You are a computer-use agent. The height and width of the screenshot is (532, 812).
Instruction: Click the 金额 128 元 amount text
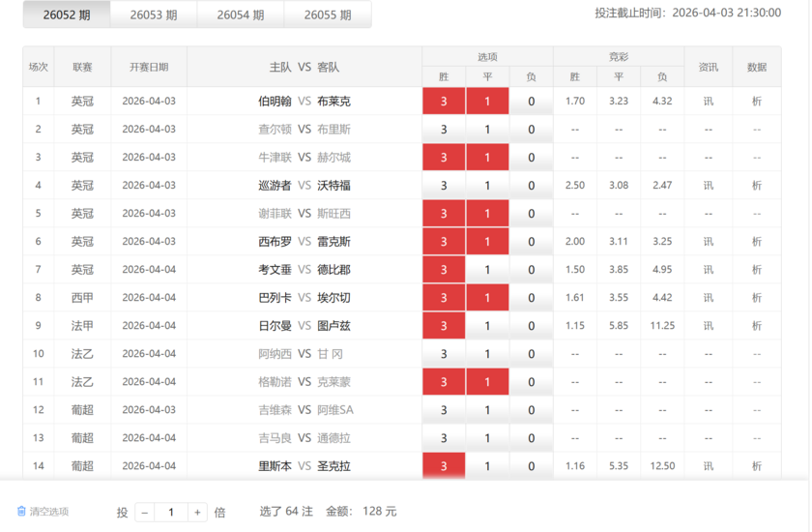(361, 512)
